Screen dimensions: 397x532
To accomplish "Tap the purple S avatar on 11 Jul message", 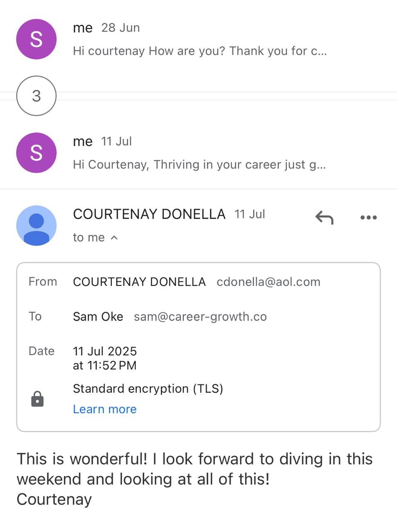I will tap(37, 153).
